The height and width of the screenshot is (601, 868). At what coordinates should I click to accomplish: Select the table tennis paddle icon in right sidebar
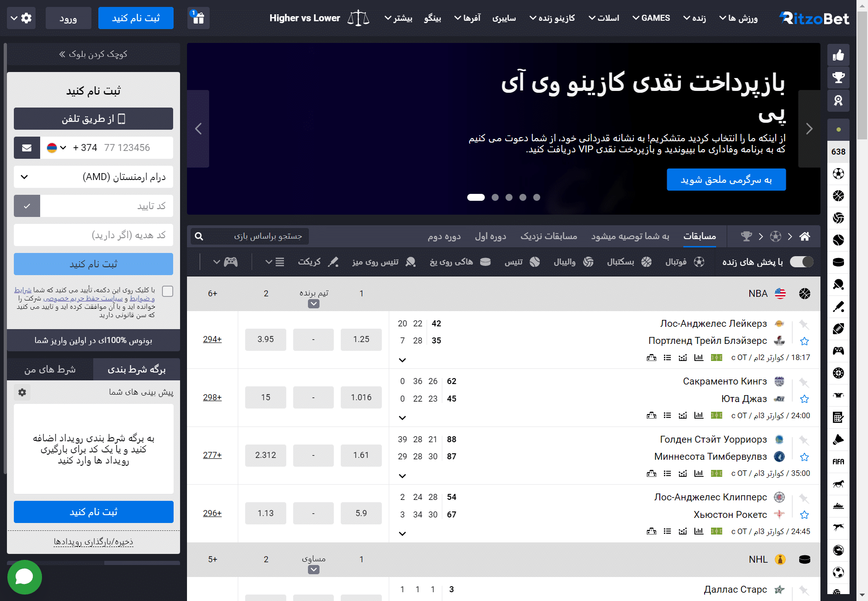838,284
